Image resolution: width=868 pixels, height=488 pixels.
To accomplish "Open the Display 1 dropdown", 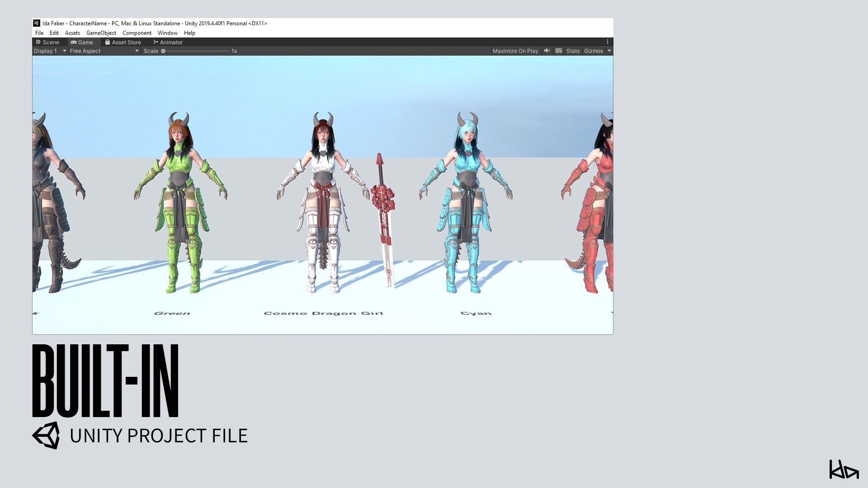I will pos(49,51).
